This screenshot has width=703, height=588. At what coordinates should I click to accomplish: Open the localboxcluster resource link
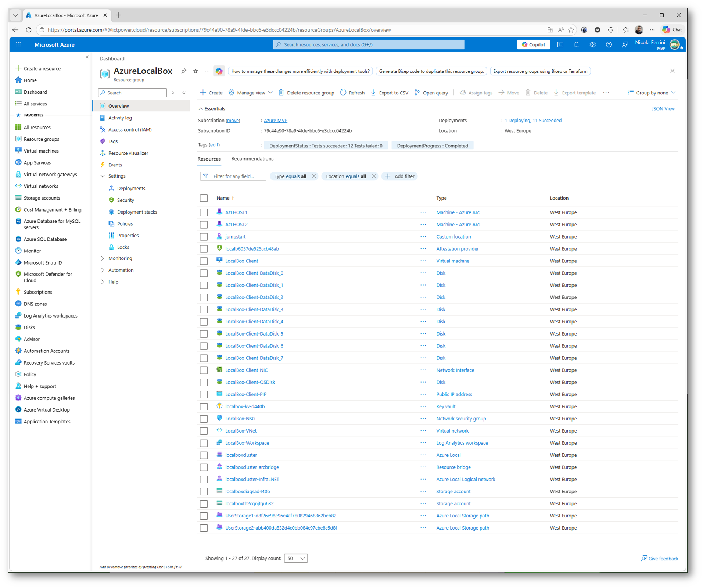click(241, 455)
